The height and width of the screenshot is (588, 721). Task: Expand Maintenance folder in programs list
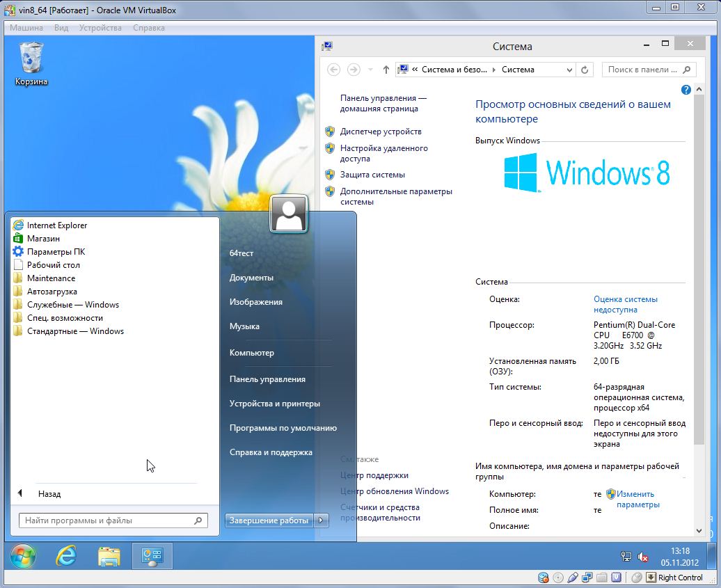point(44,278)
